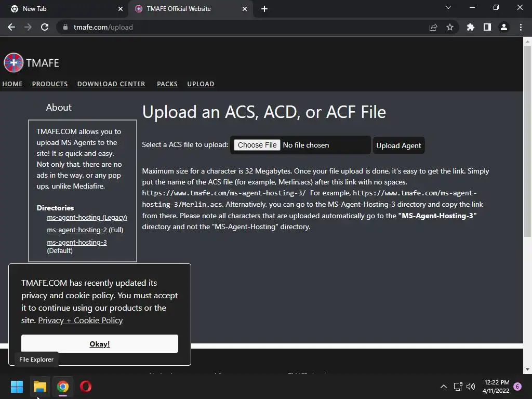The width and height of the screenshot is (532, 399).
Task: Click the Upload Agent button
Action: point(398,145)
